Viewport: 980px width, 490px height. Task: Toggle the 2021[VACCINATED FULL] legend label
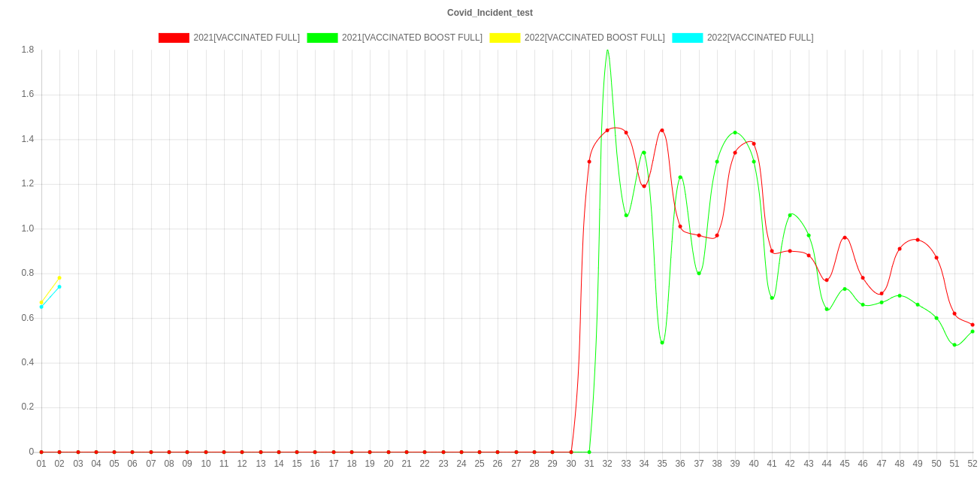click(x=247, y=38)
